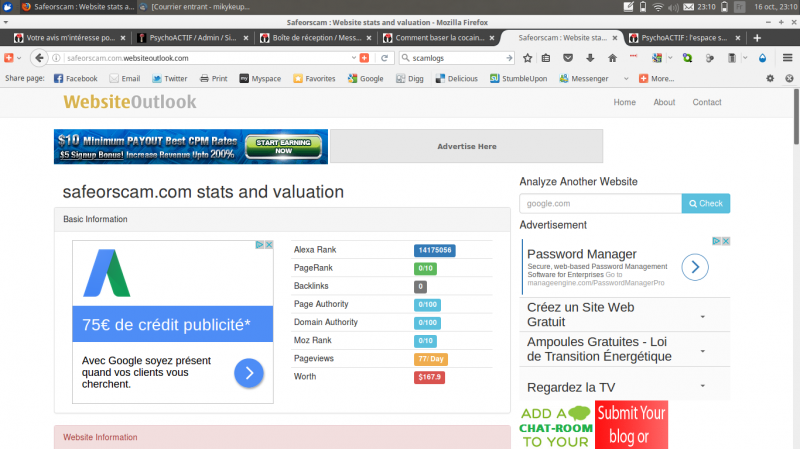
Task: Open the Messenger dropdown arrow in share bar
Action: point(626,78)
